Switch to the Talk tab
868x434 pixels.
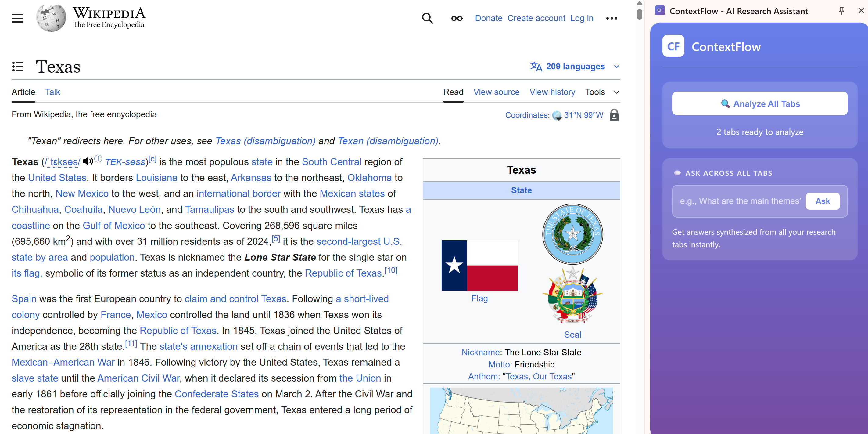click(52, 92)
